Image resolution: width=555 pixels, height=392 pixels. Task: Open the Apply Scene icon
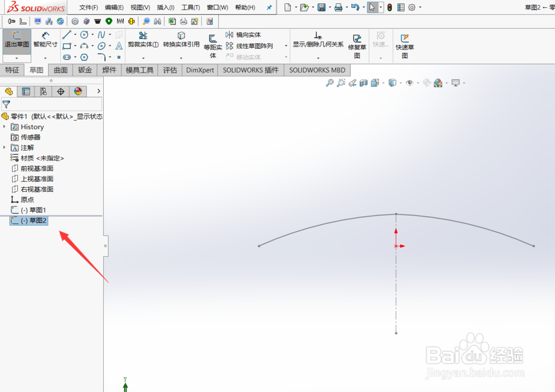(x=438, y=83)
